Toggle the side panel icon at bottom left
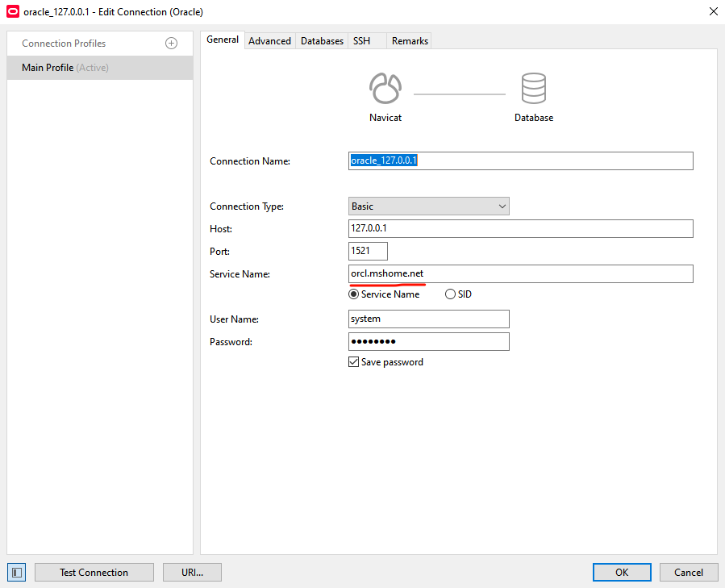 click(x=17, y=572)
